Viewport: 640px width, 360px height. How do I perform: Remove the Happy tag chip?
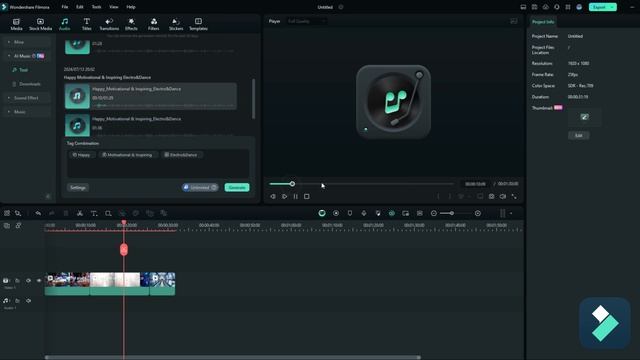click(x=82, y=155)
